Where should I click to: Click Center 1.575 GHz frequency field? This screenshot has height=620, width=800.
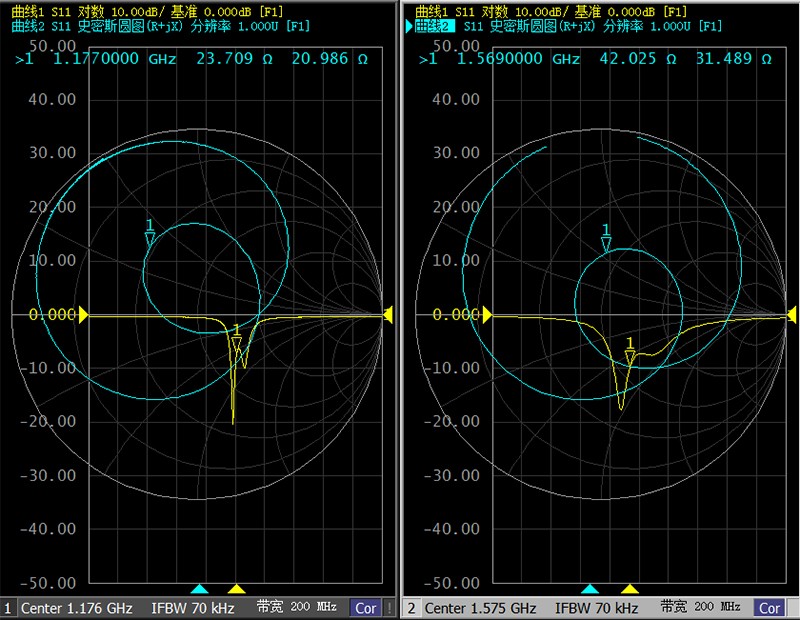480,608
